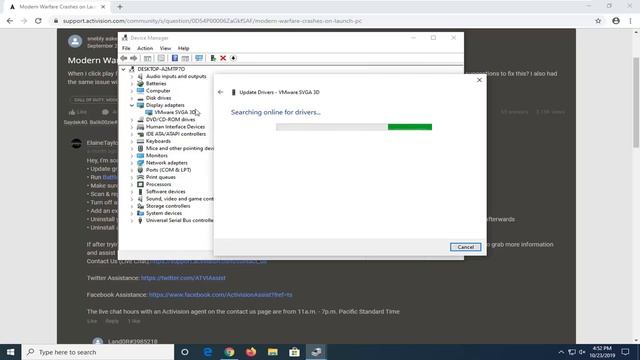Open the Facebook Assistance link on the webpage
The width and height of the screenshot is (640, 360).
220,295
